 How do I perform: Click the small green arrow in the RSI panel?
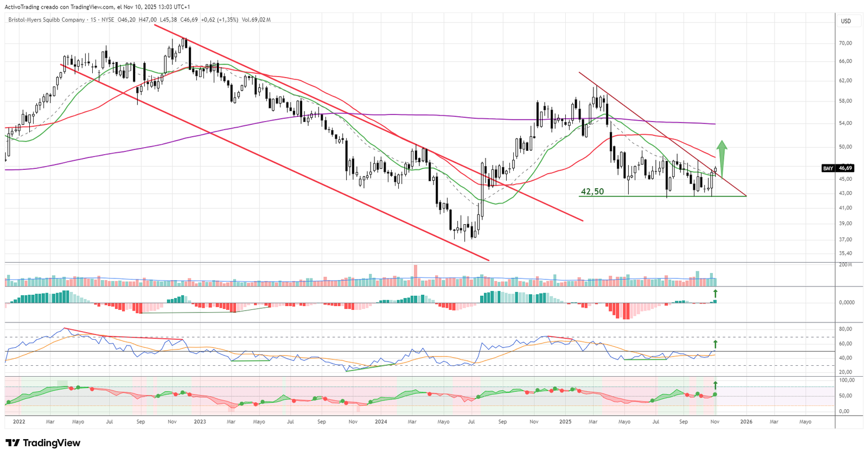point(715,344)
